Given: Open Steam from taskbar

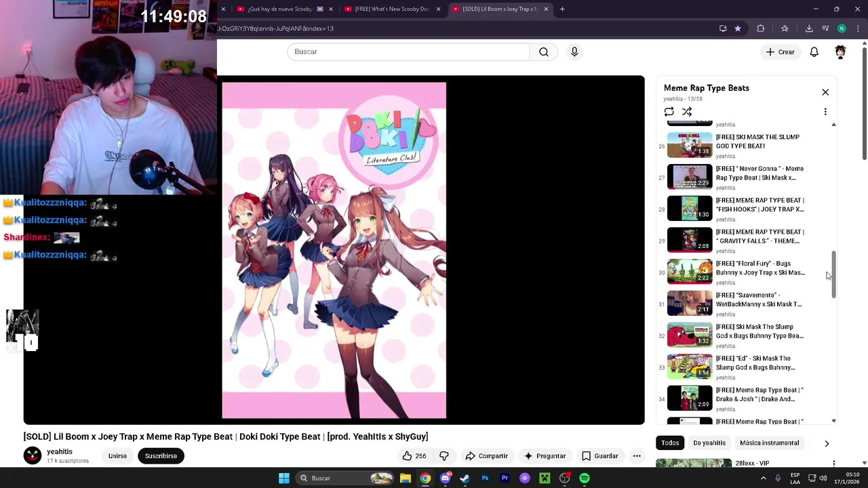Looking at the screenshot, I should [465, 479].
